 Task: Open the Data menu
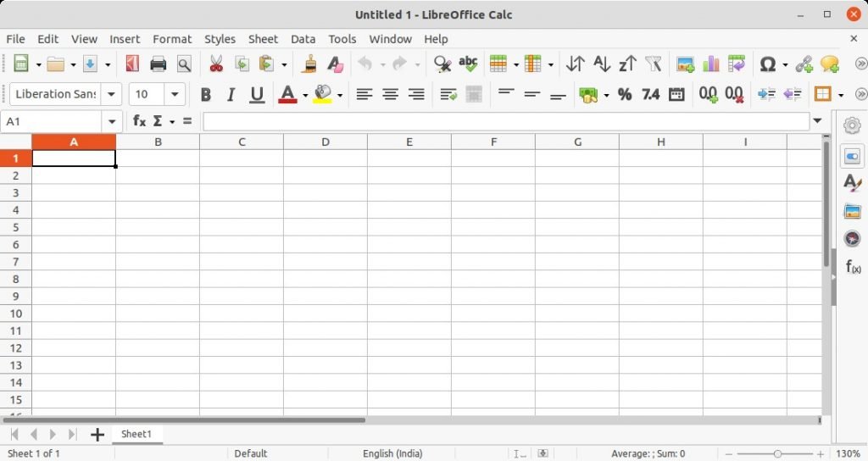tap(303, 39)
